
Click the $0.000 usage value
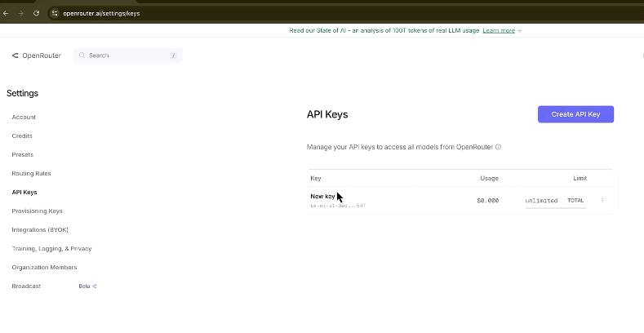(488, 201)
